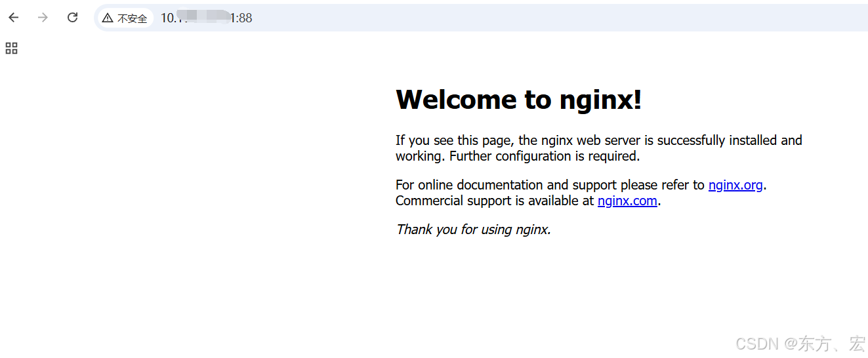Open the nginx.org documentation link
This screenshot has width=868, height=358.
[x=735, y=185]
